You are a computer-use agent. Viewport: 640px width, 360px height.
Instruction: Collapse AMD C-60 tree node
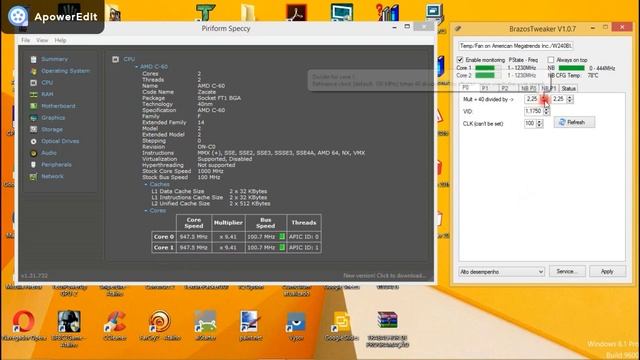point(136,67)
